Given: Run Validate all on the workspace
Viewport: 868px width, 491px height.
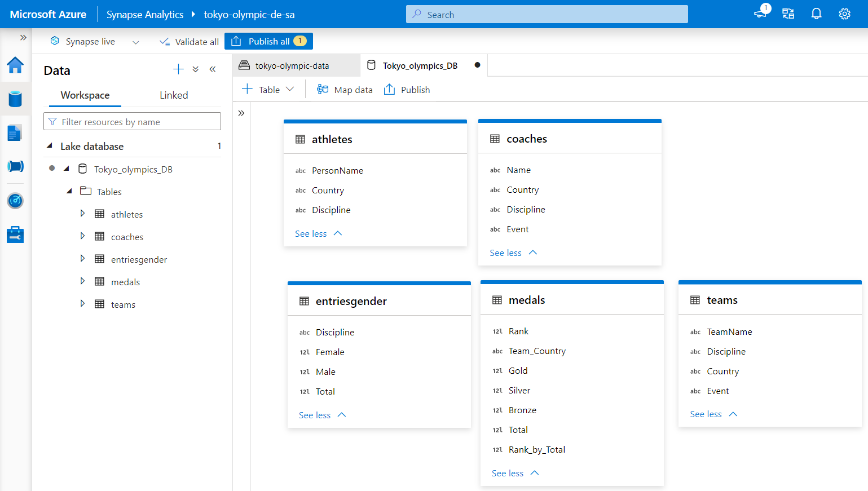Looking at the screenshot, I should coord(189,41).
